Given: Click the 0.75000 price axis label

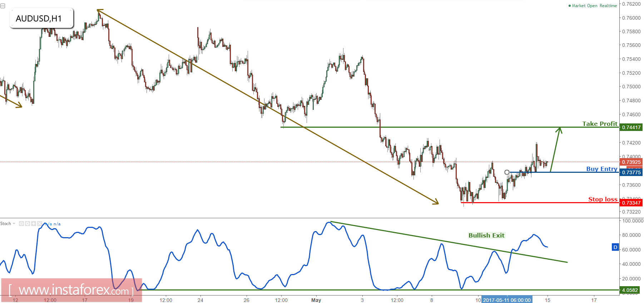Looking at the screenshot, I should [x=631, y=87].
